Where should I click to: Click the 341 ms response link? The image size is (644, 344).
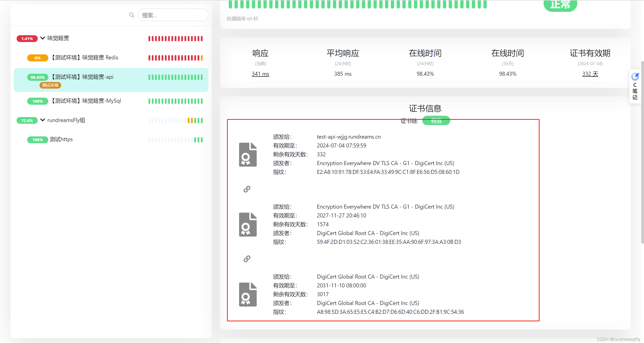(x=260, y=74)
